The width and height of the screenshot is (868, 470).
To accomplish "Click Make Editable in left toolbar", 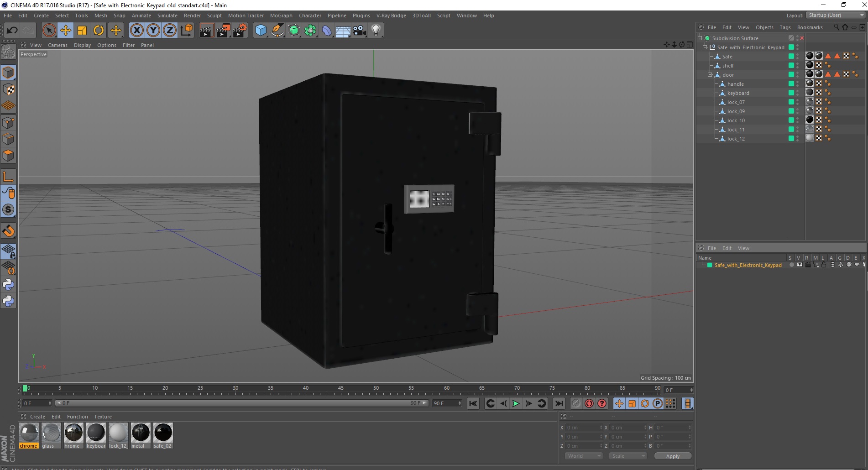I will (8, 52).
